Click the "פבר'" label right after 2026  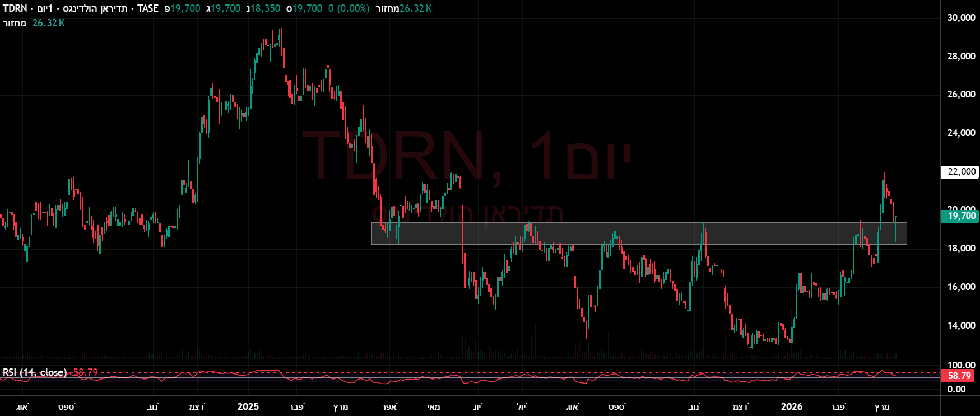pyautogui.click(x=838, y=406)
